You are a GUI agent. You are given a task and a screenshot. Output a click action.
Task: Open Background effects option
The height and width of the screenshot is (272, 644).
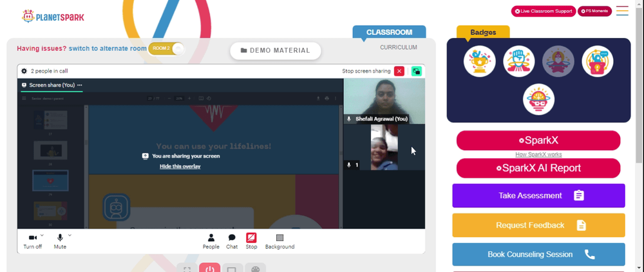coord(279,241)
